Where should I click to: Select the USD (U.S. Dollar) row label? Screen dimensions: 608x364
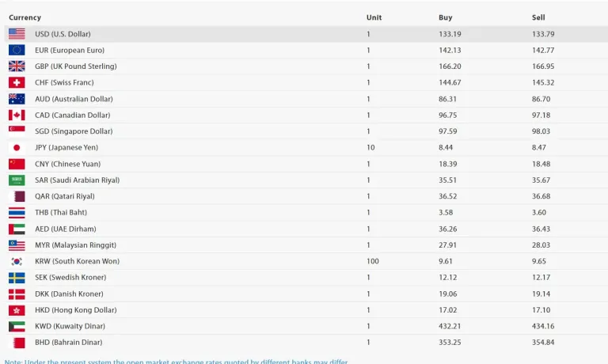click(63, 34)
